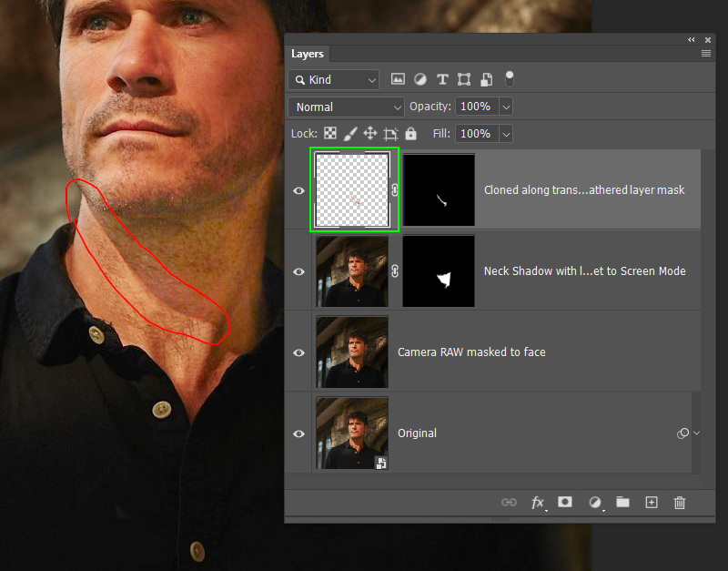The height and width of the screenshot is (571, 728).
Task: Open Opacity slider dropdown arrow
Action: [x=506, y=107]
